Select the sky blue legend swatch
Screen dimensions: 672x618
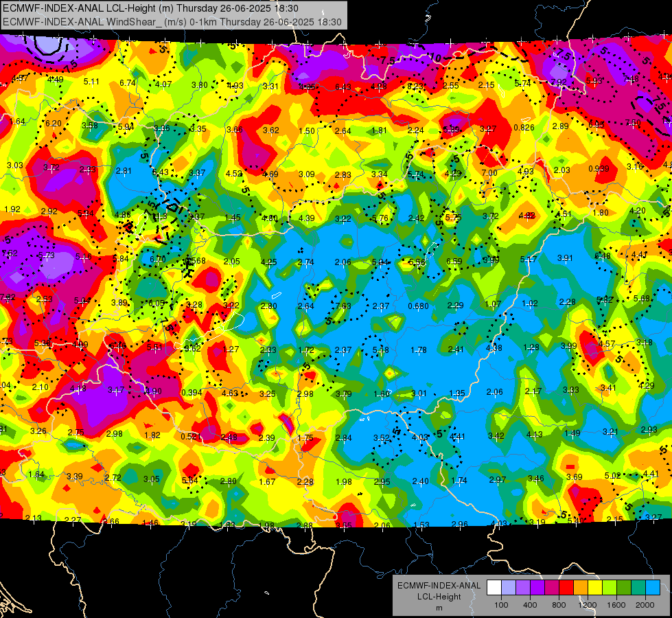click(x=653, y=588)
